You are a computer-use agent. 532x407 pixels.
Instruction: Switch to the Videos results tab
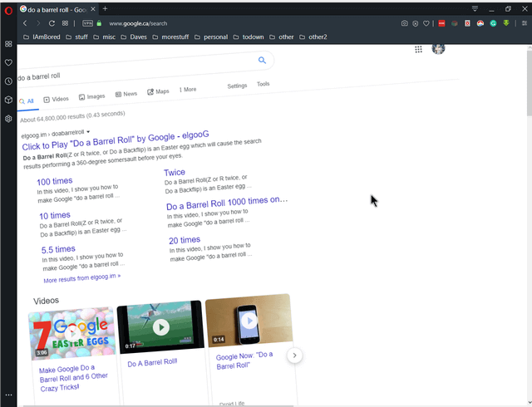[x=57, y=99]
